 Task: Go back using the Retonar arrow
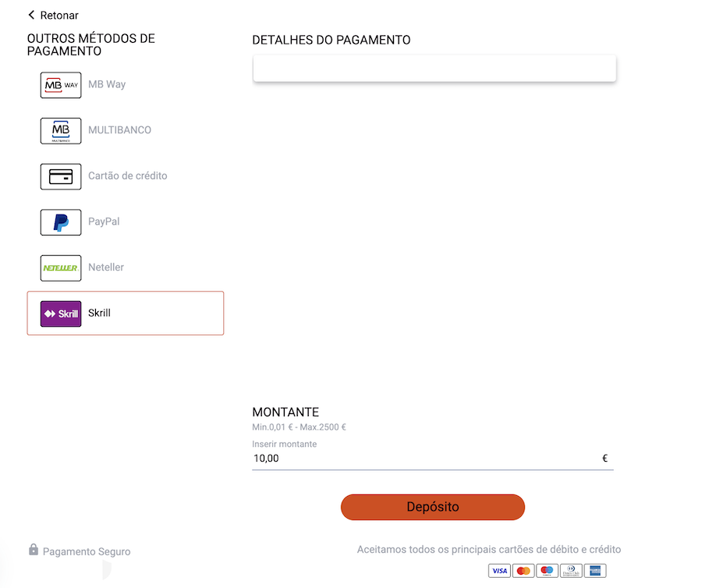pos(32,15)
